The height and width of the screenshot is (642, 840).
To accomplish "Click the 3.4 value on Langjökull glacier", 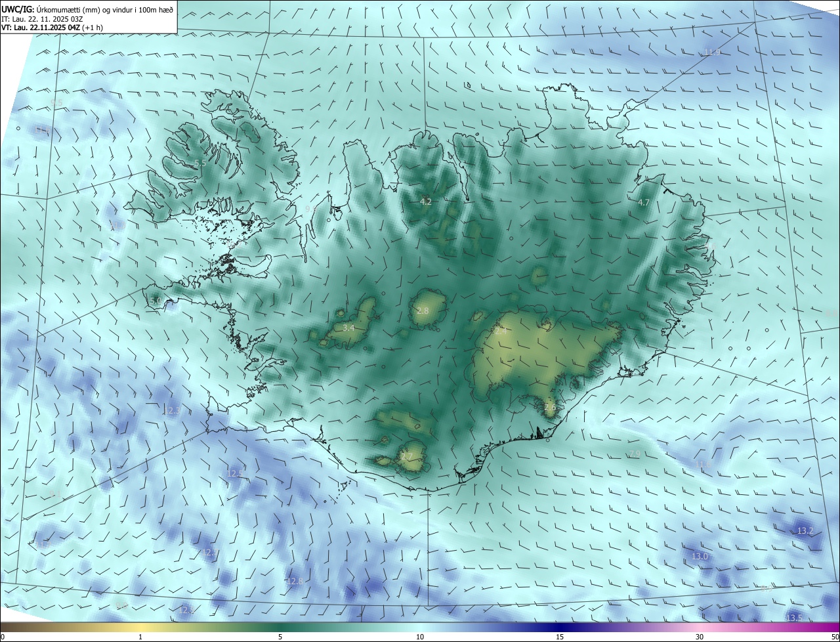I will click(348, 328).
